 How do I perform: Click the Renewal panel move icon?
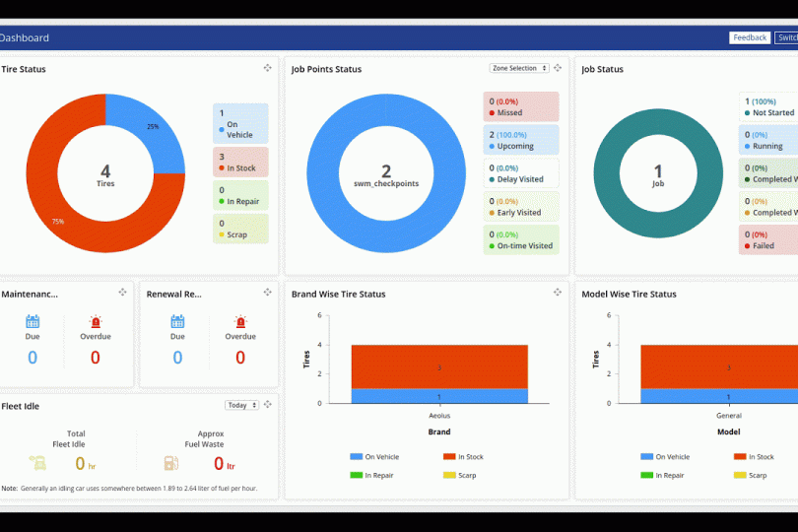pyautogui.click(x=267, y=293)
